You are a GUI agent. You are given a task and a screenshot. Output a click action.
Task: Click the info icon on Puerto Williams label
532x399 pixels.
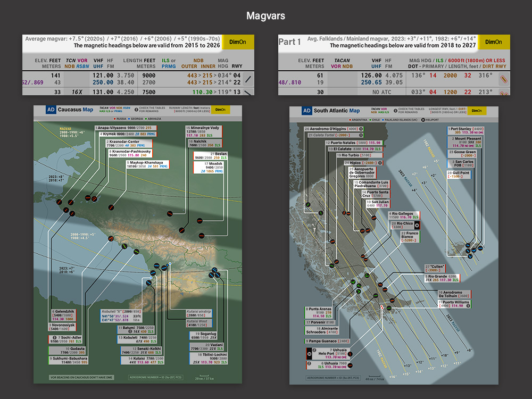coord(468,306)
